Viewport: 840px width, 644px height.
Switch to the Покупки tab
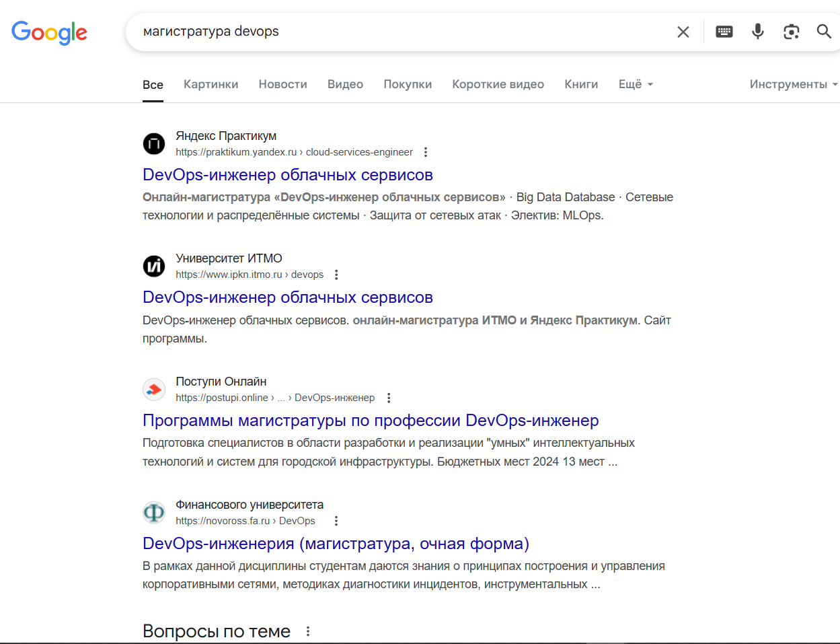[408, 84]
